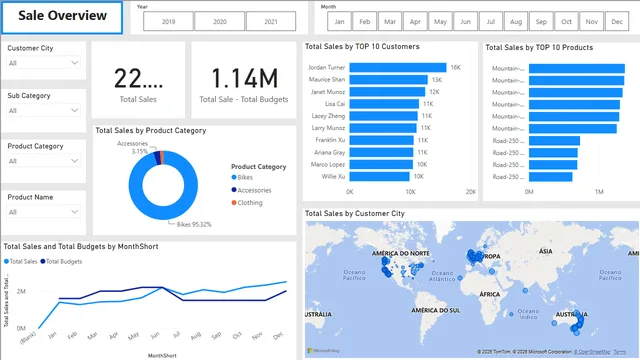The height and width of the screenshot is (360, 640).
Task: Click Total Budgets legend marker in line chart
Action: pos(43,261)
